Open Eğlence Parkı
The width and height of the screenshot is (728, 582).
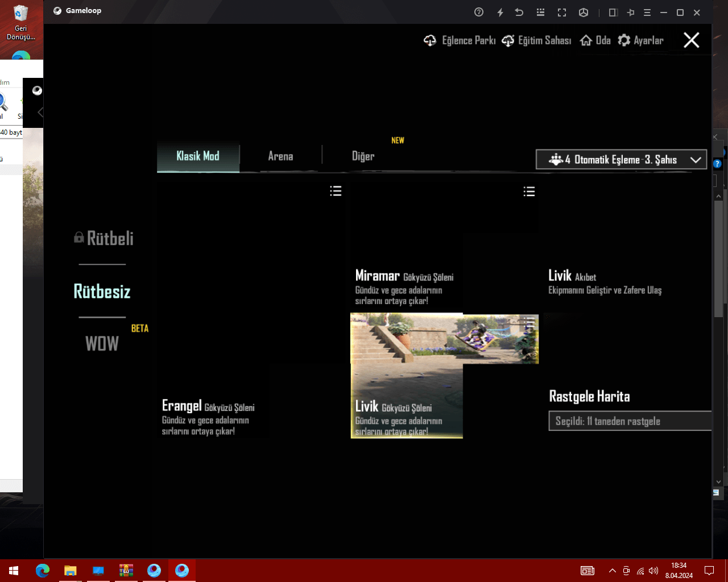pyautogui.click(x=469, y=40)
